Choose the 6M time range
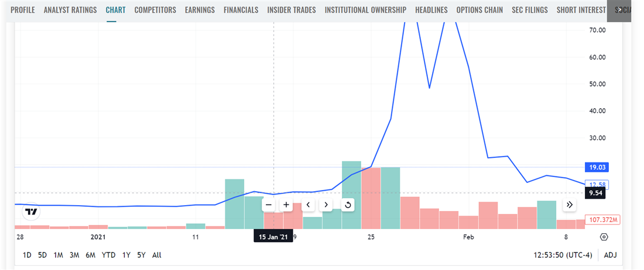The image size is (644, 270). pos(90,255)
